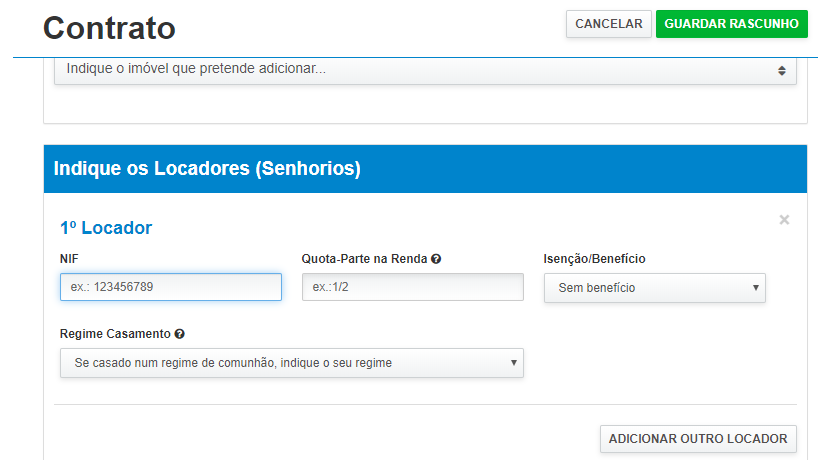Screen dimensions: 834x460
Task: Click the 'Quota-Parte na Renda' label text
Action: 364,259
